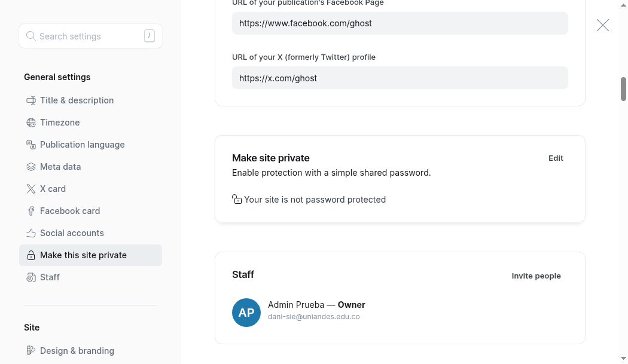Click the Title & description icon in the sidebar
The image size is (628, 364).
point(31,100)
